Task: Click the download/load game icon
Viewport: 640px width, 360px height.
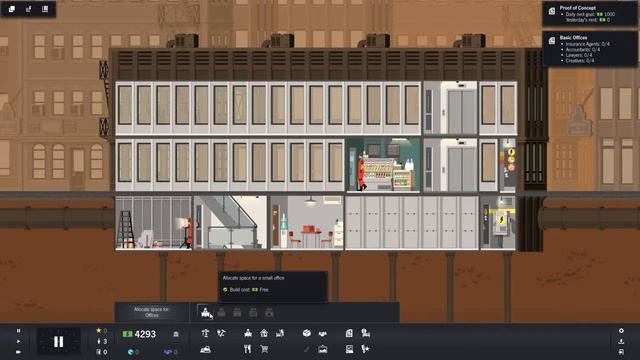Action: pyautogui.click(x=621, y=341)
